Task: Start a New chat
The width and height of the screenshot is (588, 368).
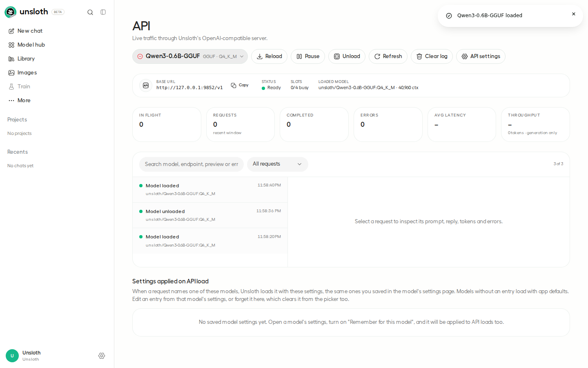Action: coord(57,31)
